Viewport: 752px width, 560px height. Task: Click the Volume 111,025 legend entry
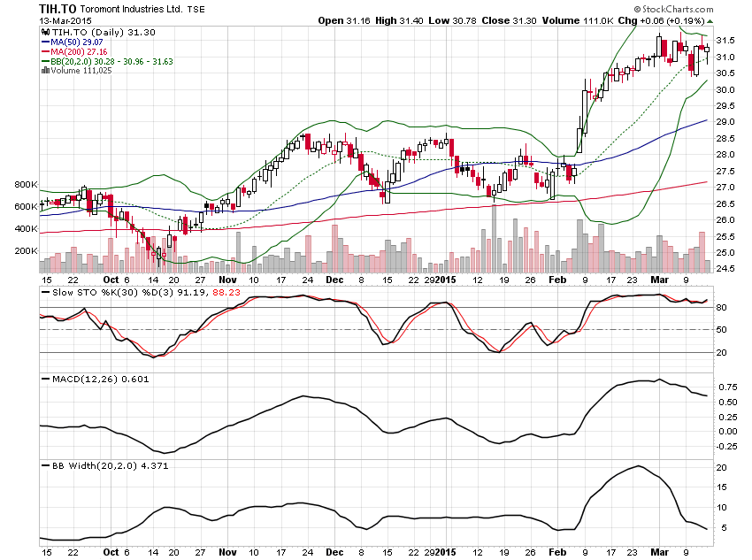(81, 71)
